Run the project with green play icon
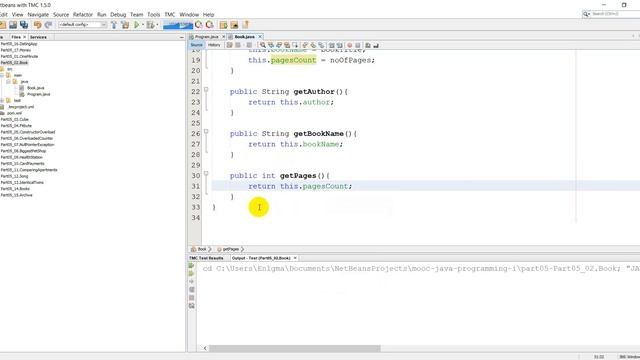Screen dimensions: 640x360 coord(137,25)
